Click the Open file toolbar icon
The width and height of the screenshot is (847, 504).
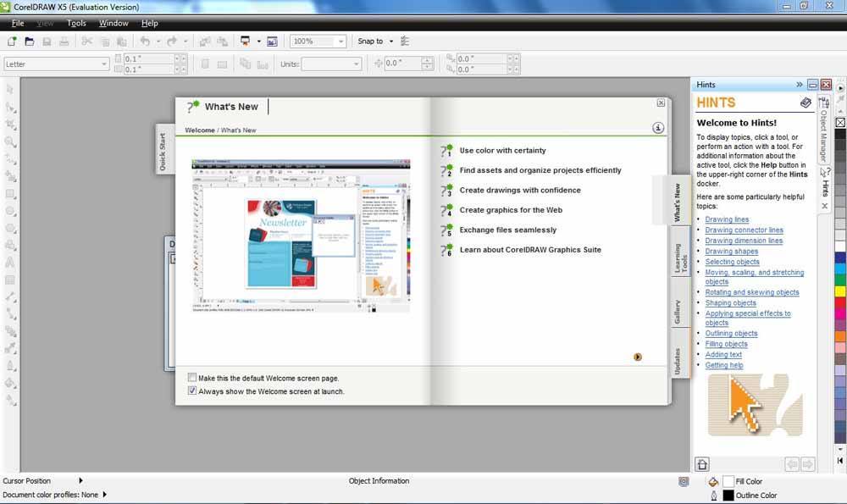click(28, 41)
